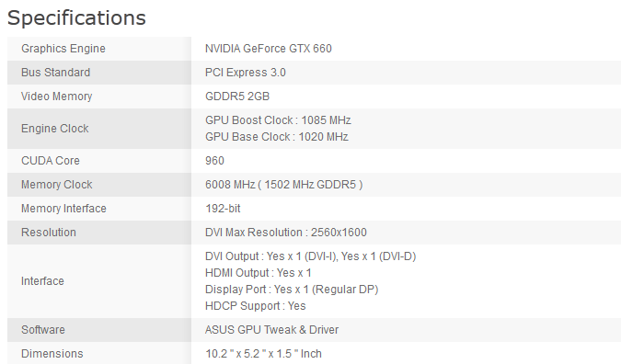Click ASUS GPU Tweak & Driver value
The width and height of the screenshot is (621, 364).
click(x=271, y=330)
